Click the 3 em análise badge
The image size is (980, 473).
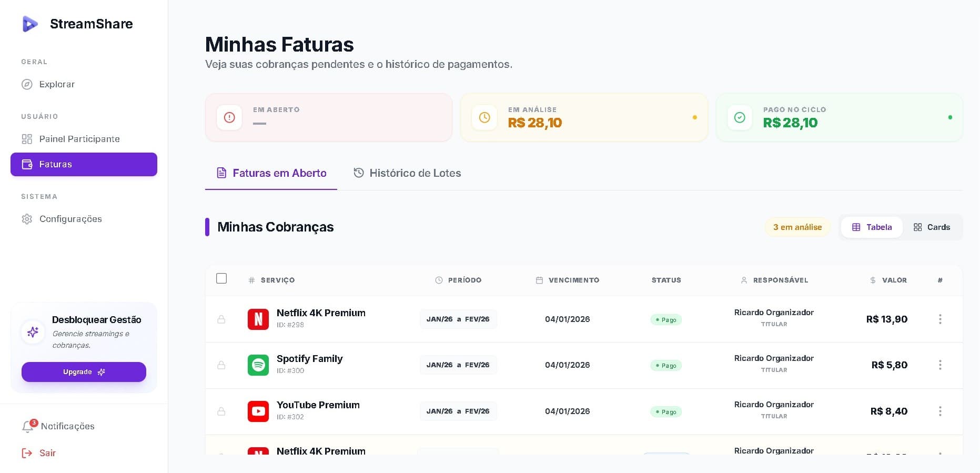(797, 227)
